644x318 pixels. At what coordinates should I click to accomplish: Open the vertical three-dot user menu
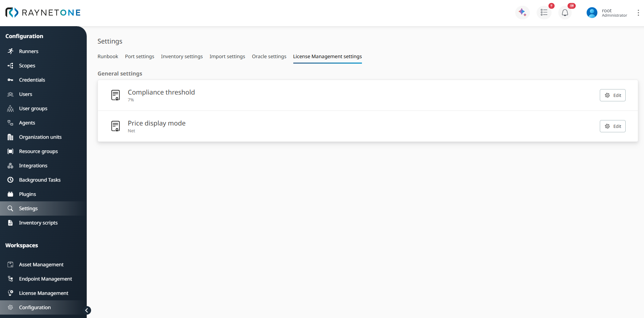[638, 13]
